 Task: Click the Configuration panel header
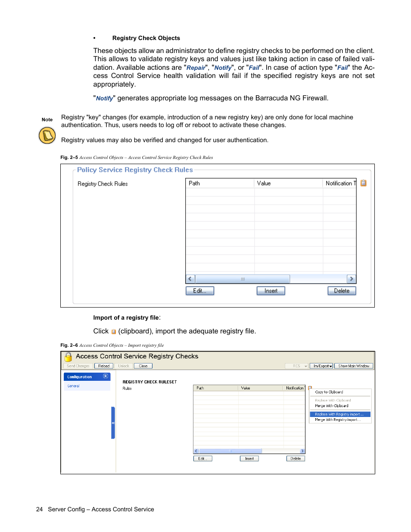(x=87, y=376)
